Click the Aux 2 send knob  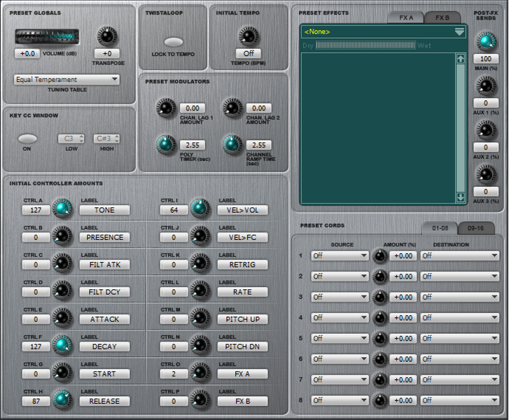point(486,129)
